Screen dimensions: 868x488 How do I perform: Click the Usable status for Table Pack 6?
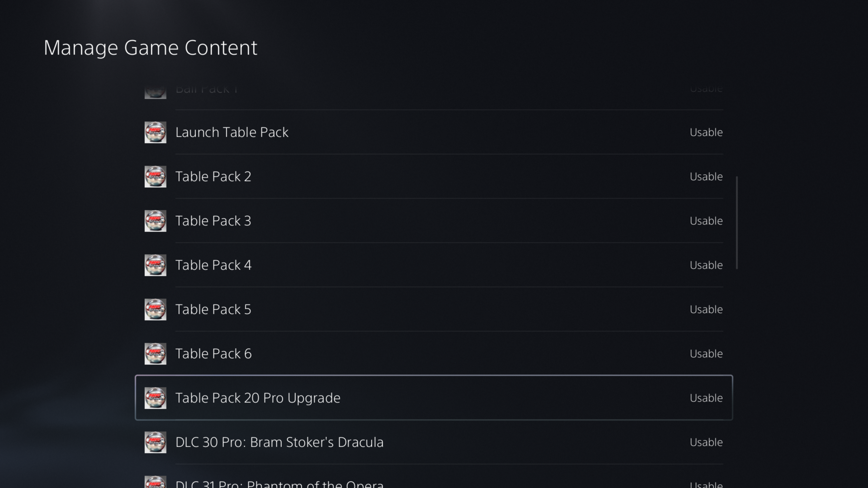point(706,354)
